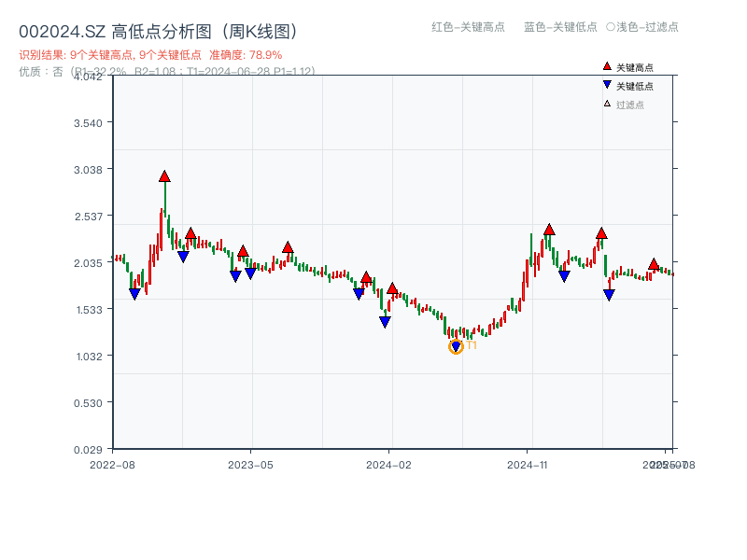The height and width of the screenshot is (560, 747).
Task: Select the leftmost blue low-point triangle
Action: point(134,294)
